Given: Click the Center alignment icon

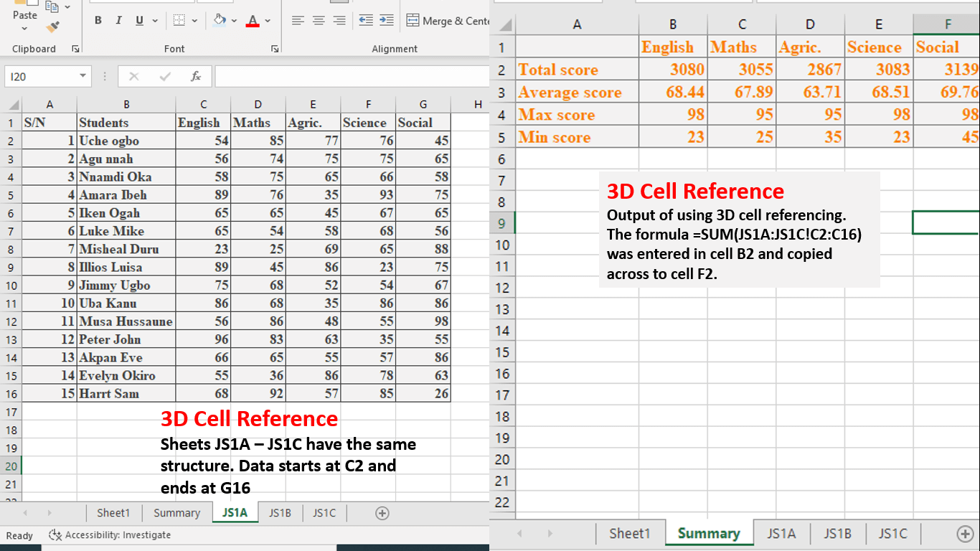Looking at the screenshot, I should pyautogui.click(x=318, y=20).
